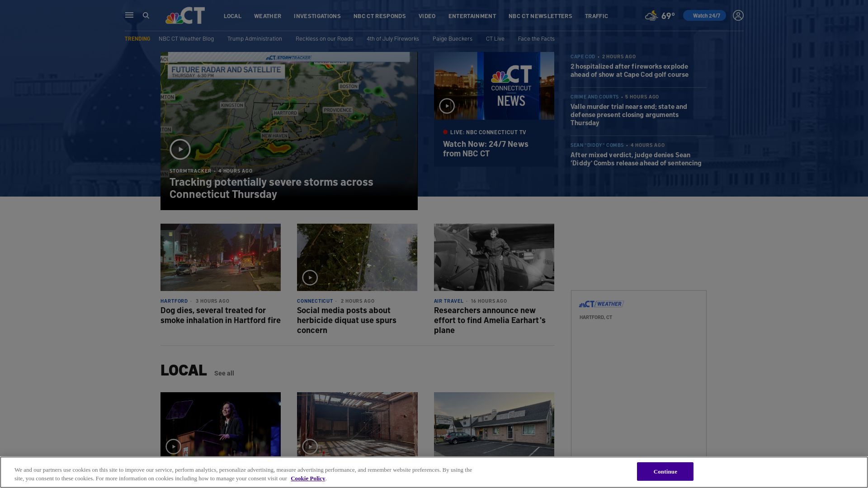
Task: Open the Local menu item
Action: (232, 16)
